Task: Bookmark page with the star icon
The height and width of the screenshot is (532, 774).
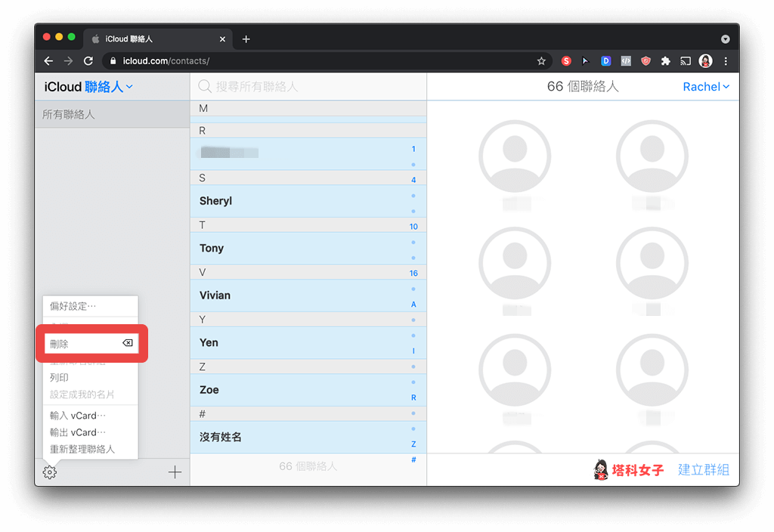Action: point(541,61)
